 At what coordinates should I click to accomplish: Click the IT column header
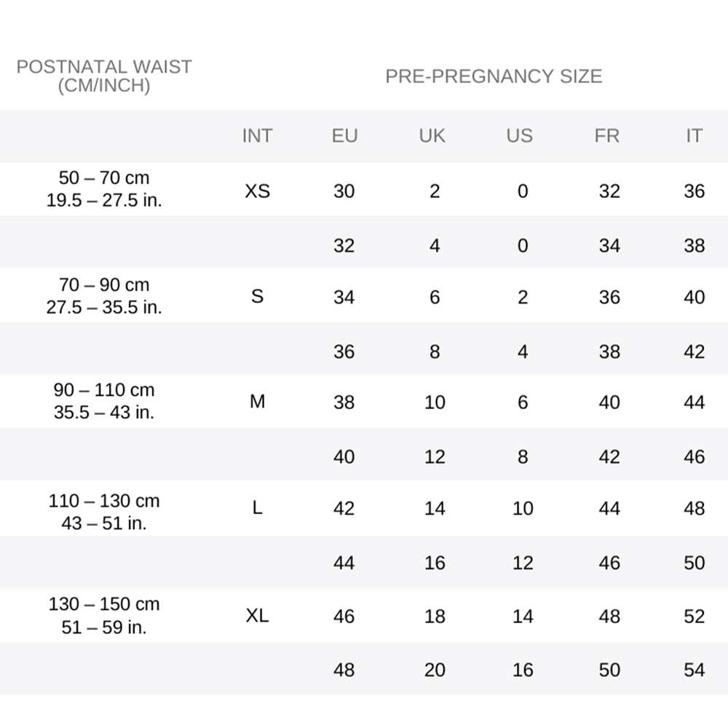click(x=694, y=136)
